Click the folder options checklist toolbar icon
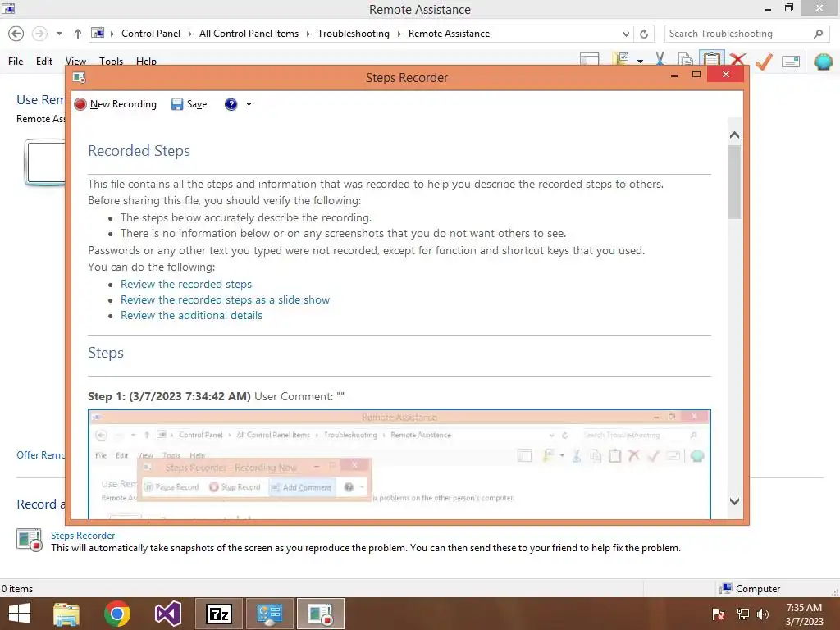The height and width of the screenshot is (630, 840). pyautogui.click(x=620, y=59)
